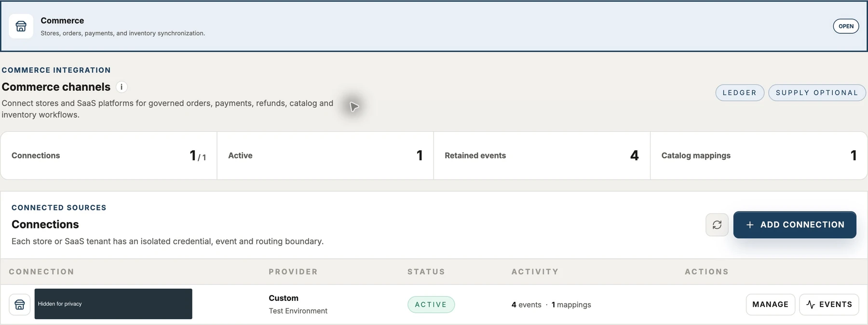Click the '1 mappings' activity text
Image resolution: width=868 pixels, height=325 pixels.
(571, 305)
